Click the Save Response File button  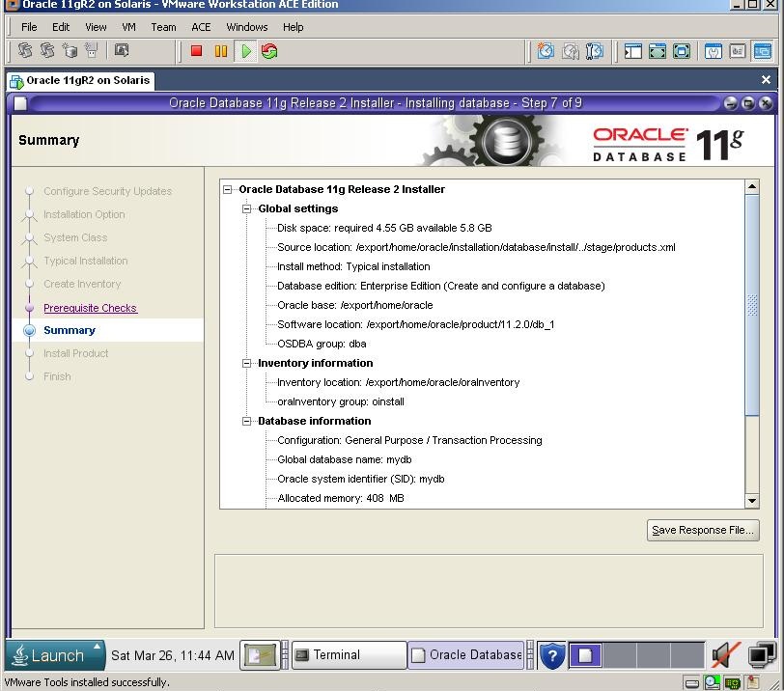tap(703, 530)
